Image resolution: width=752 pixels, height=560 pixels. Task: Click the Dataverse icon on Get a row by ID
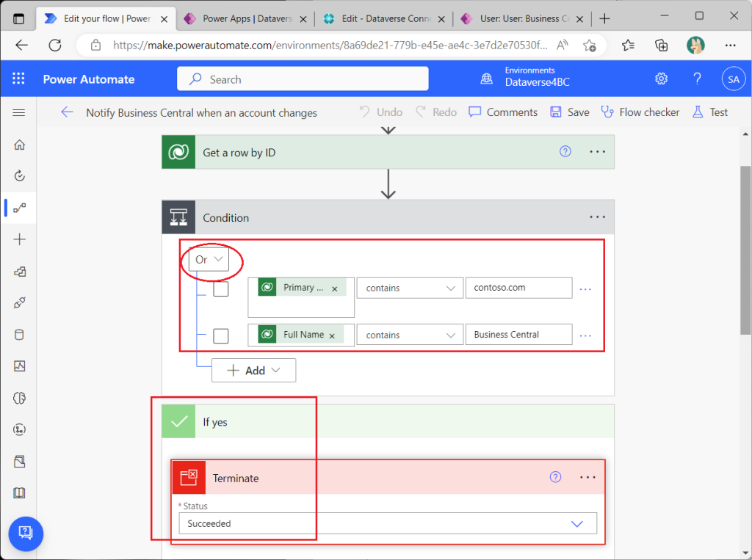tap(178, 152)
